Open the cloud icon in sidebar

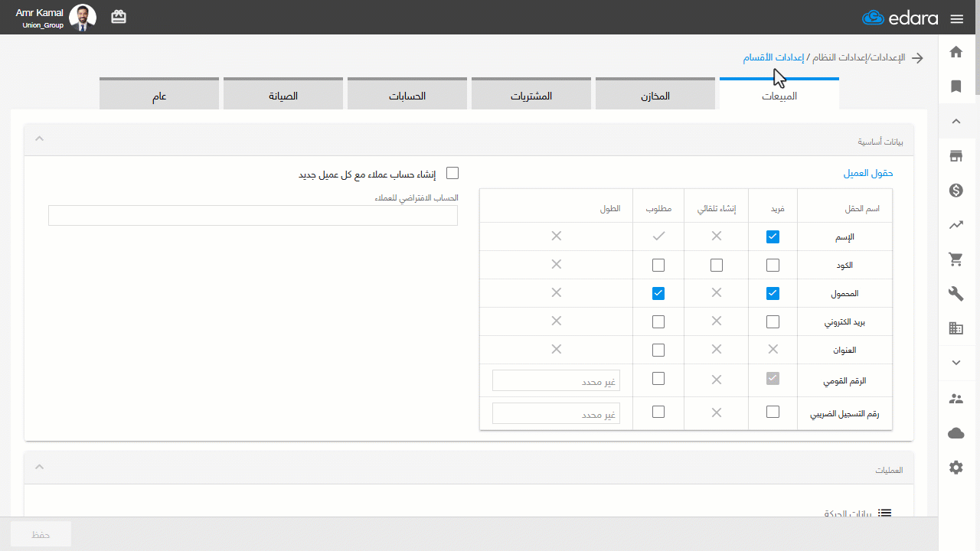coord(955,433)
